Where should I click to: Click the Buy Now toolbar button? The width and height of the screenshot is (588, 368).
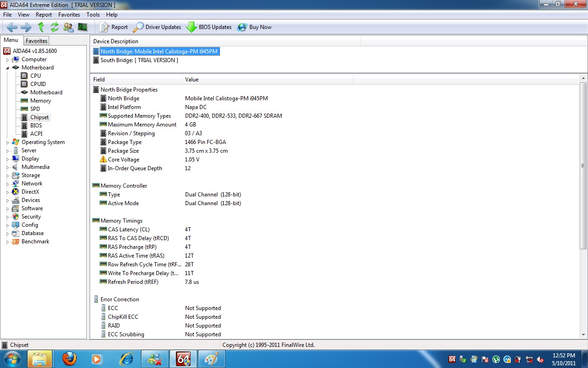(254, 27)
